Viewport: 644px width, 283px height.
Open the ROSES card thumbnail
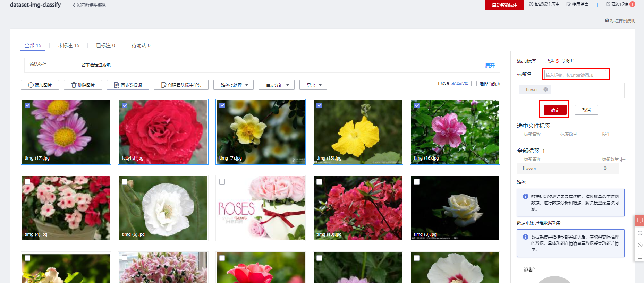click(261, 208)
